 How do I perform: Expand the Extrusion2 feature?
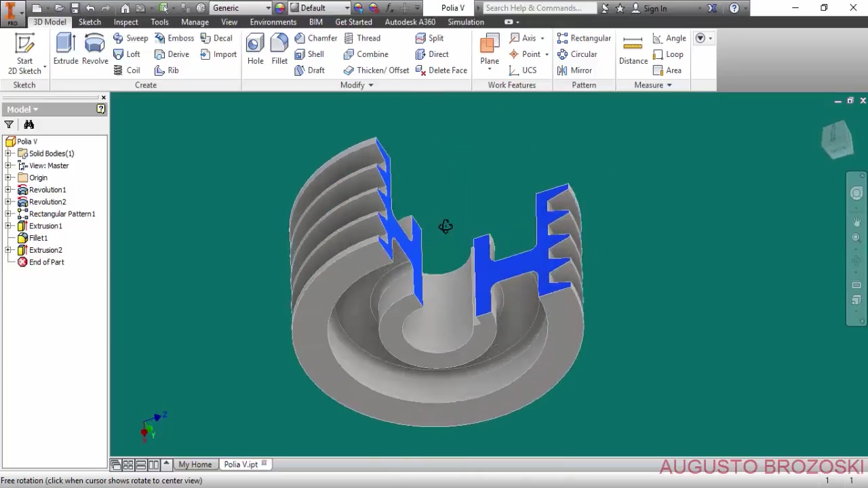(8, 250)
